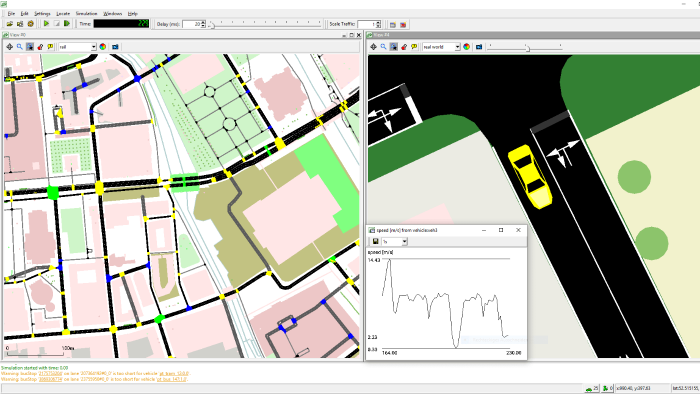Click running persons count in status bar
Viewport: 700px width, 394px height.
pyautogui.click(x=607, y=389)
